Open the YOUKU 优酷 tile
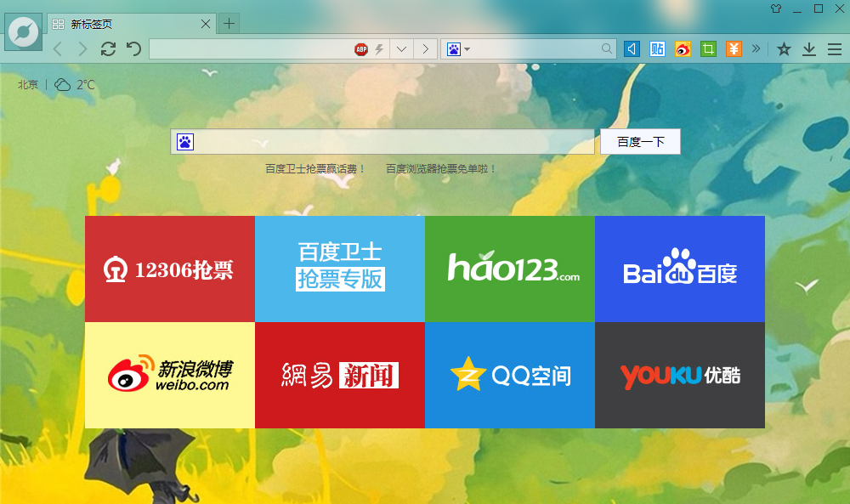This screenshot has width=850, height=504. tap(680, 375)
